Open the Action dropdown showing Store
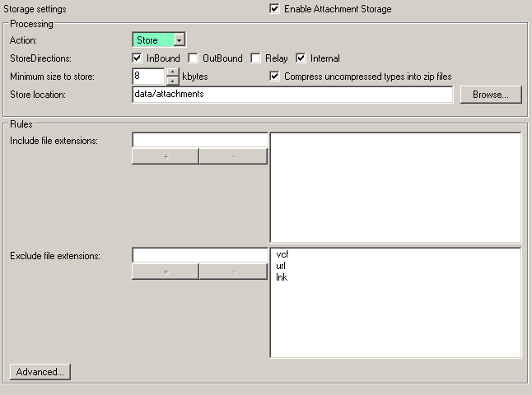The width and height of the screenshot is (532, 395). coord(179,39)
